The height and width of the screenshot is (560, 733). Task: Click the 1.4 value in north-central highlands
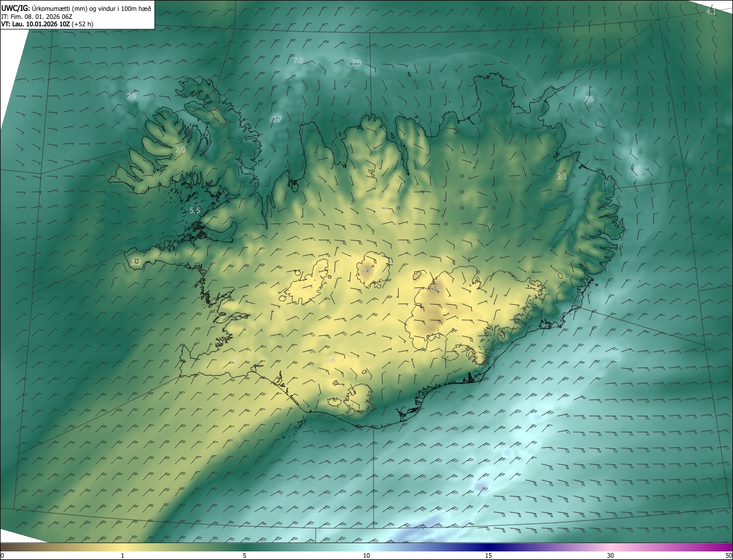point(385,208)
